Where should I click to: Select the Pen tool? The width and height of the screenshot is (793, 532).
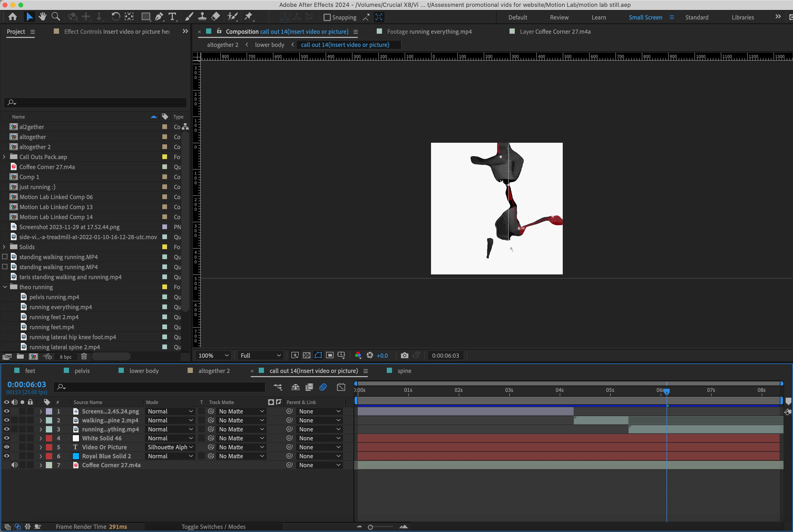pos(159,17)
